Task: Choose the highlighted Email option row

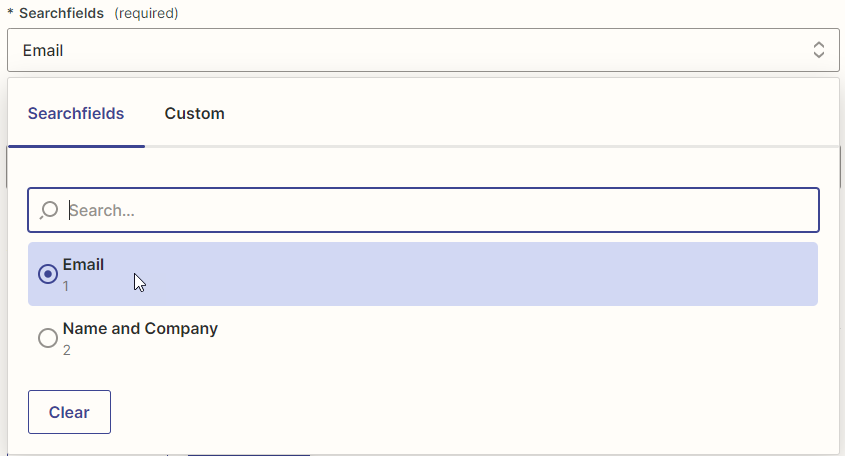Action: point(423,274)
